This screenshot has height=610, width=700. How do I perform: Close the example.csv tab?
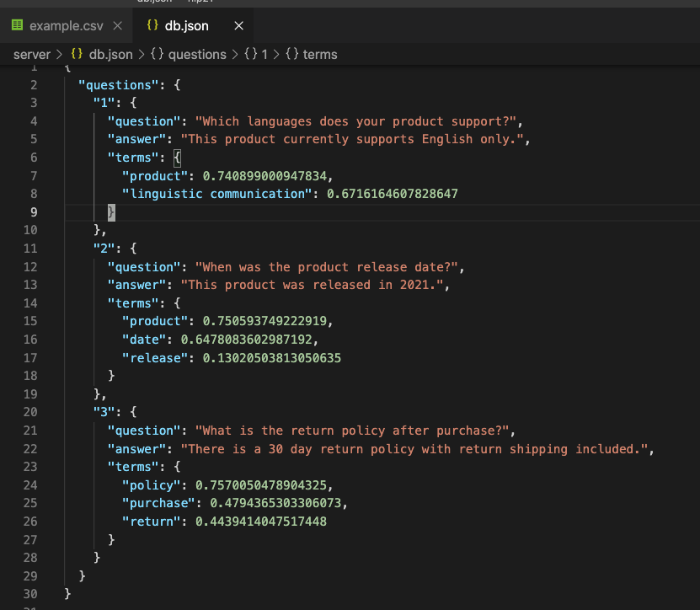pyautogui.click(x=117, y=26)
